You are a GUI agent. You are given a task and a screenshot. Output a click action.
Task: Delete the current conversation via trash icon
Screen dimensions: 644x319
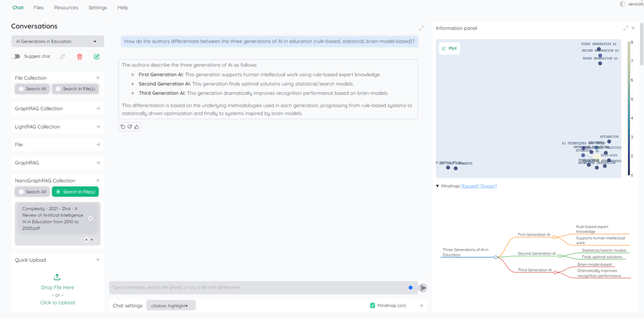tap(79, 57)
